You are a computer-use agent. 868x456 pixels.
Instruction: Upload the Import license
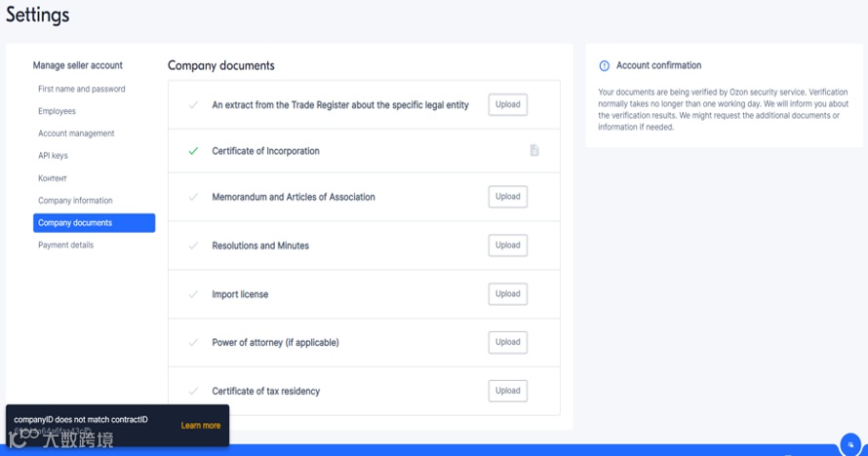(x=507, y=294)
